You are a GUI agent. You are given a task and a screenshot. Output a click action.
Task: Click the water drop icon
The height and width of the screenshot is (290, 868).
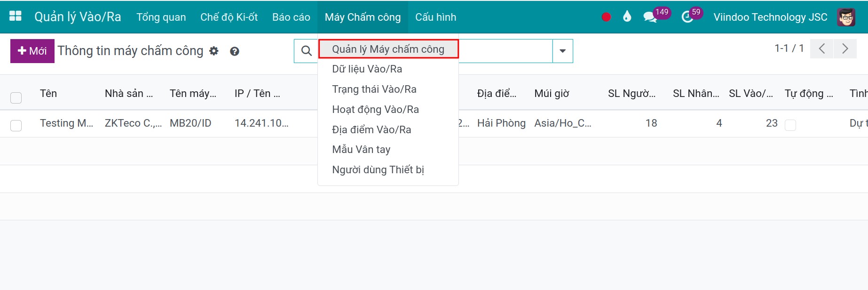point(627,17)
